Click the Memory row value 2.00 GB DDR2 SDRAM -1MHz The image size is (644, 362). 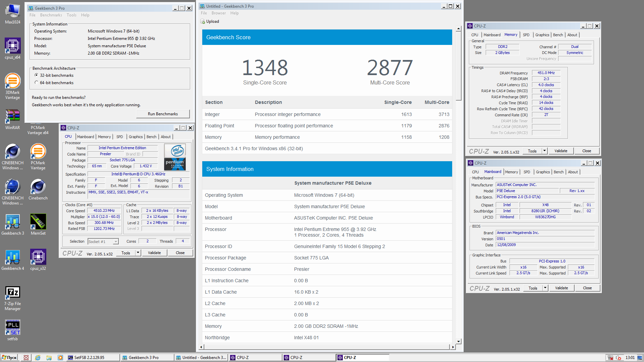[326, 326]
